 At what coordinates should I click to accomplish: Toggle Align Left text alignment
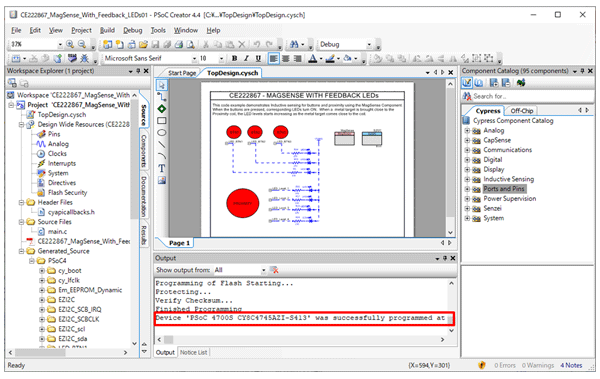(x=274, y=58)
